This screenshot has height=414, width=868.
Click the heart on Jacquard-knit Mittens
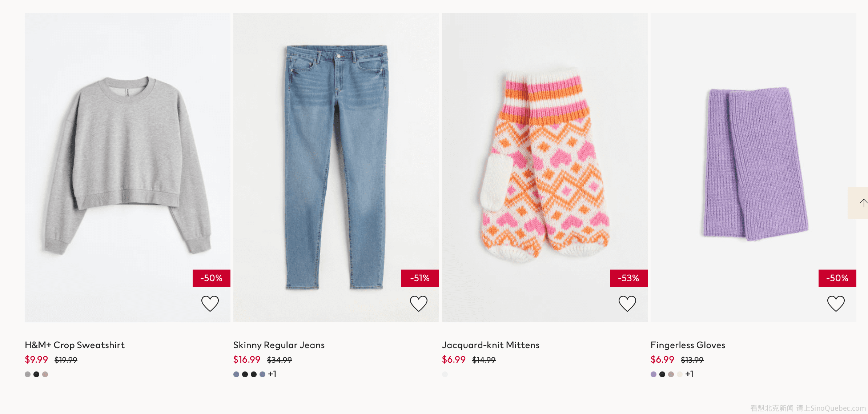click(627, 303)
